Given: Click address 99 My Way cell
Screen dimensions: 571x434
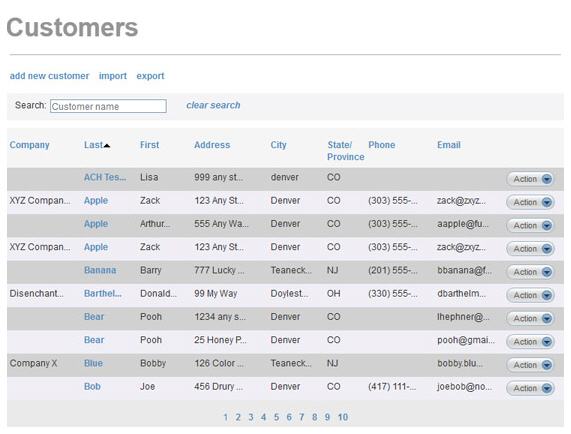Looking at the screenshot, I should click(216, 293).
